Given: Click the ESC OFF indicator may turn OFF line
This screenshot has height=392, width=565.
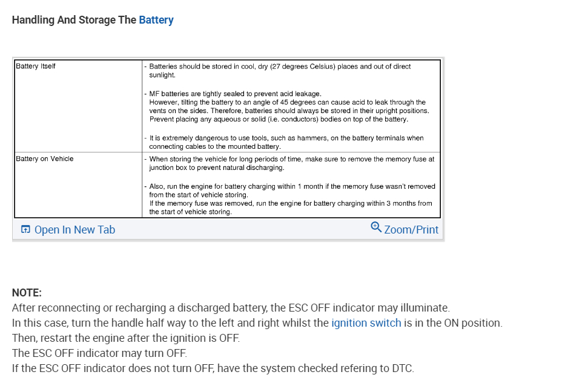Looking at the screenshot, I should coord(99,353).
